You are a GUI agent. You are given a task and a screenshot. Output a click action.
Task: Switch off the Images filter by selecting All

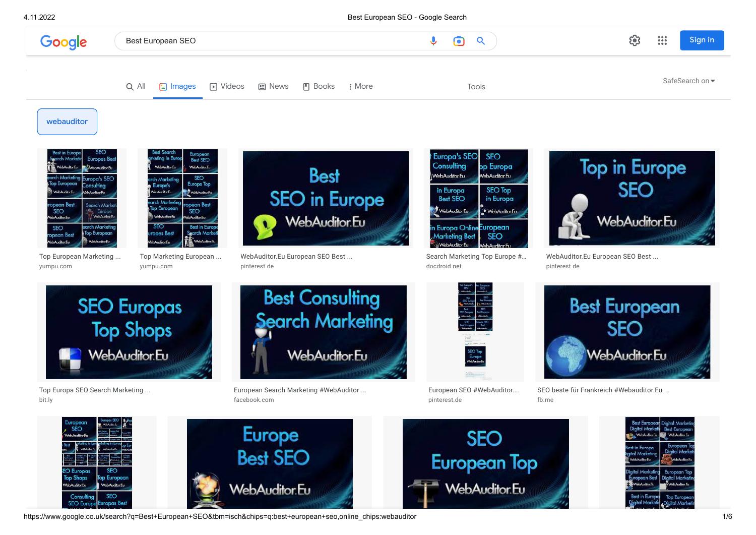[x=136, y=86]
